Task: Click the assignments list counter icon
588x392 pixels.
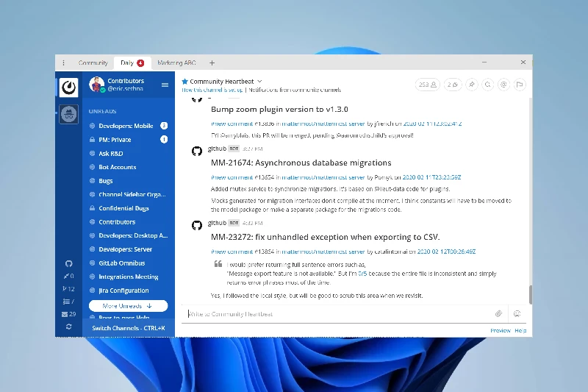Action: coord(68,302)
